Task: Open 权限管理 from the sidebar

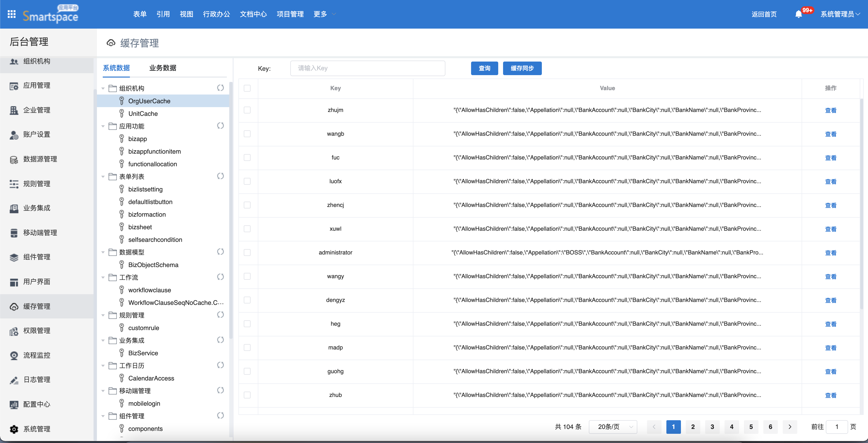Action: 36,331
